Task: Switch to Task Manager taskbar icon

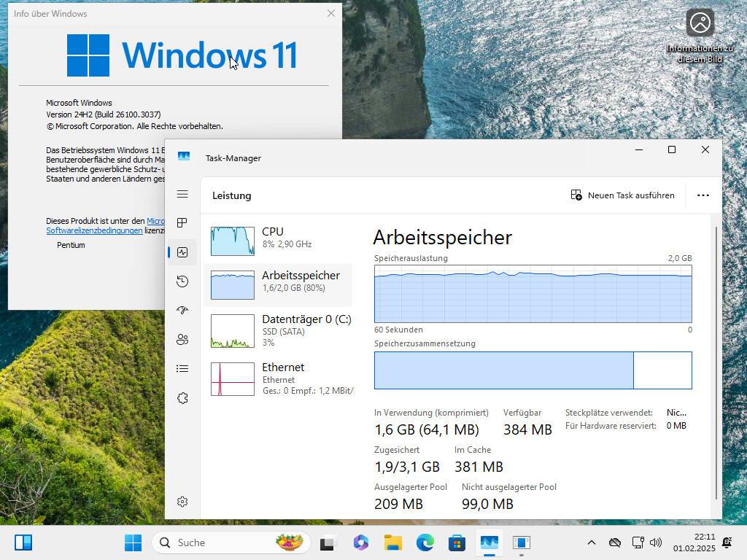Action: pos(489,542)
